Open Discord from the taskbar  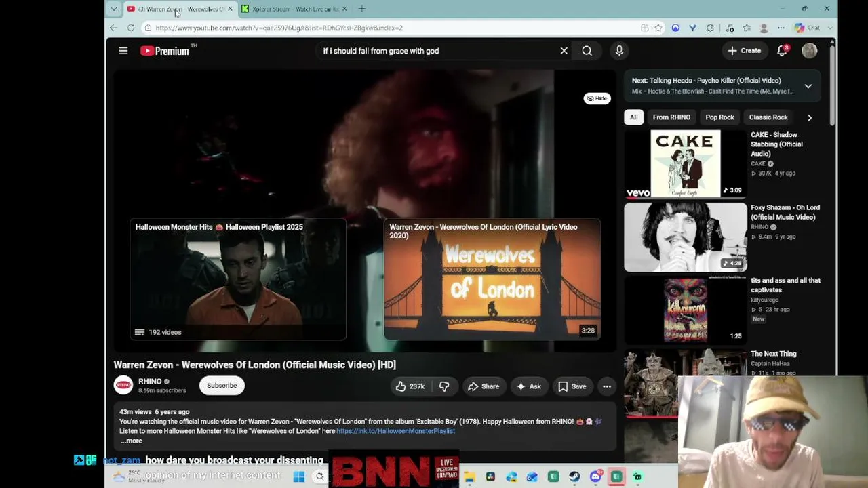tap(595, 476)
